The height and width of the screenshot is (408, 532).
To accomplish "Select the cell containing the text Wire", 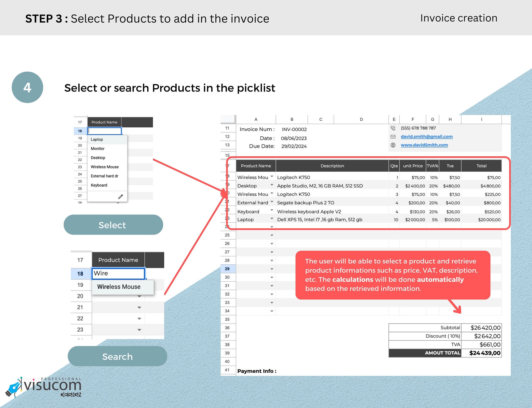I will pyautogui.click(x=118, y=274).
